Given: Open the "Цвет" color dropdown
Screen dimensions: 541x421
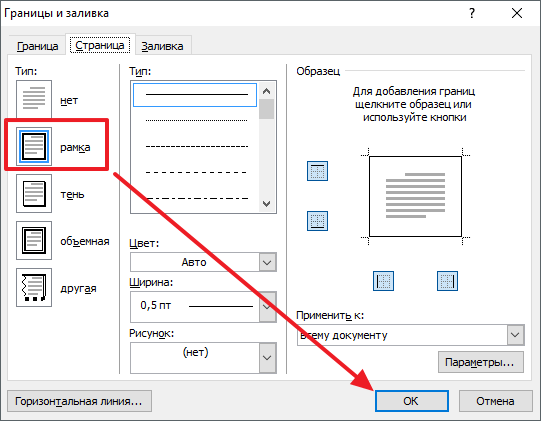Looking at the screenshot, I should [203, 262].
